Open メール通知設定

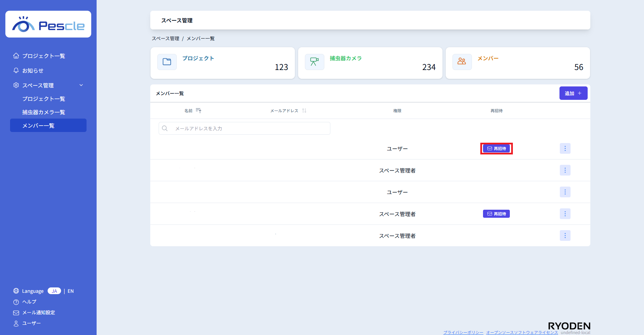pos(39,313)
